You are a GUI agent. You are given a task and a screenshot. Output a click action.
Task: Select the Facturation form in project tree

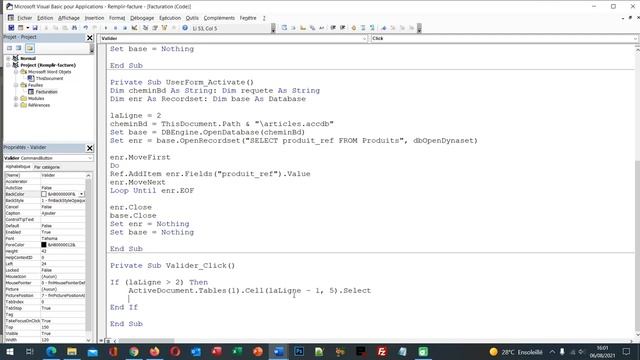point(46,92)
